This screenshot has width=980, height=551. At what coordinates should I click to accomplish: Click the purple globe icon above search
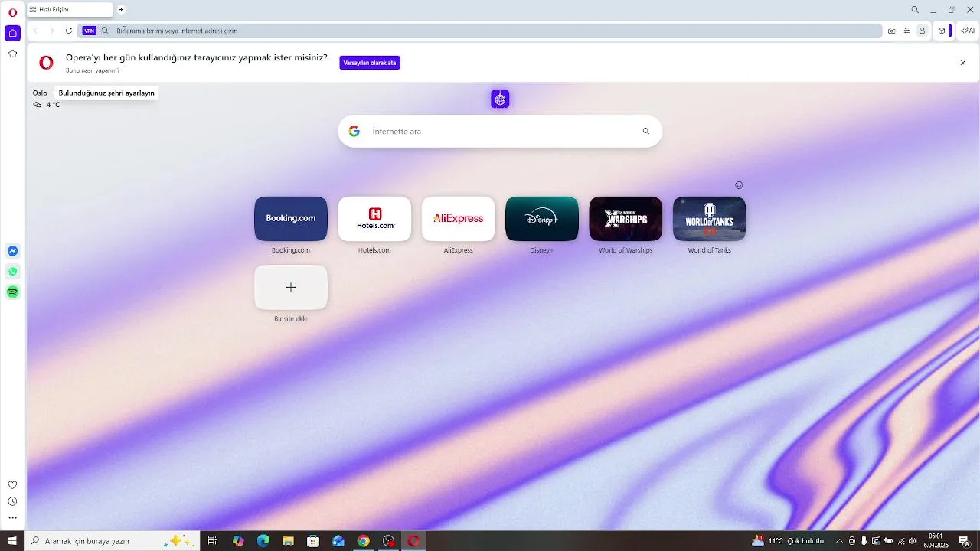tap(500, 99)
